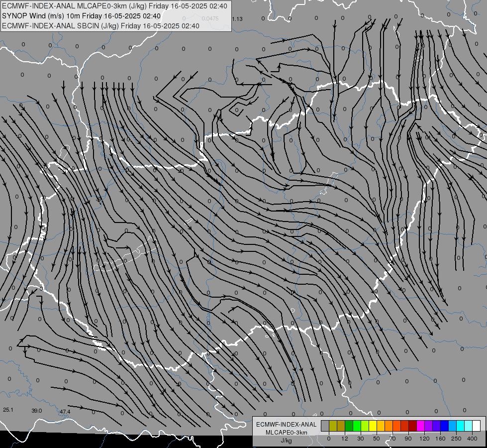Select the SYNOP Wind (m/s) 10m header line
Screen dimensions: 487x448
click(x=82, y=16)
